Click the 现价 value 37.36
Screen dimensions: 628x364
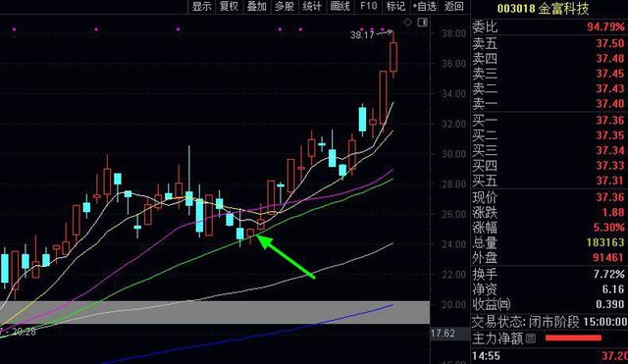pos(610,197)
